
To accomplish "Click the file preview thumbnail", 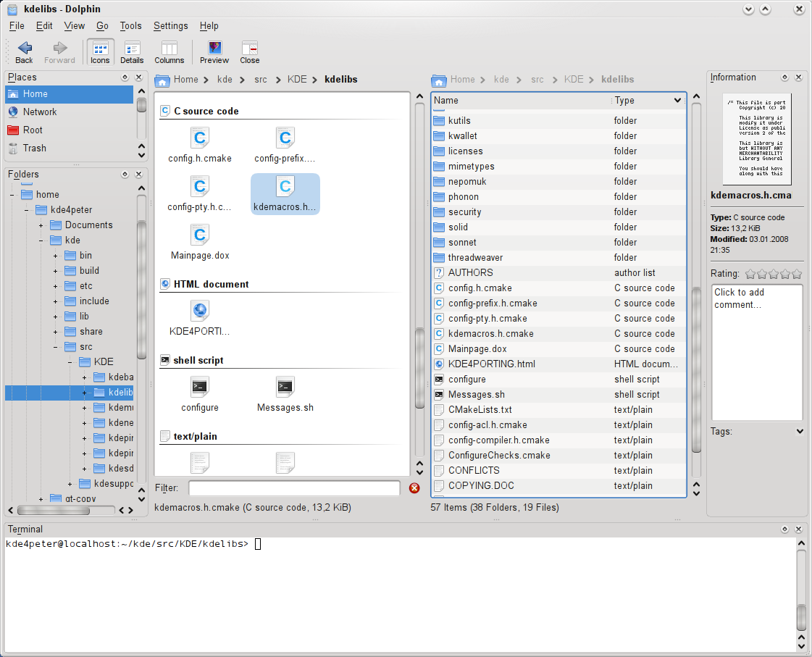I will point(757,139).
